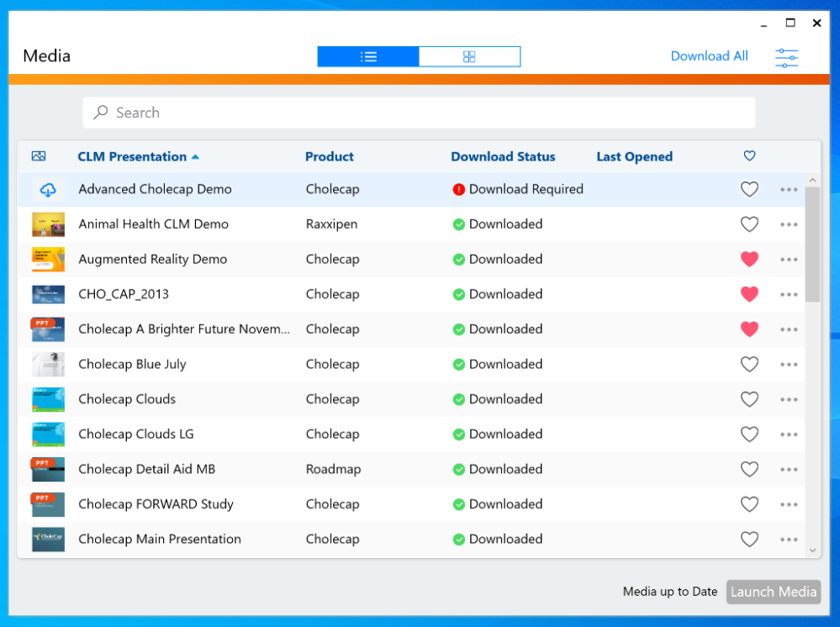
Task: Unfavorite the Augmented Reality Demo presentation
Action: coord(749,260)
